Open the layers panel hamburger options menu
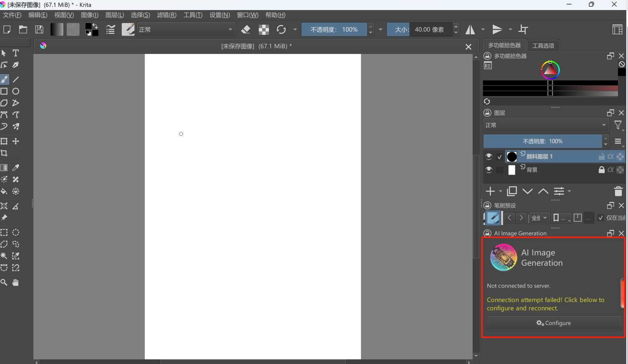The height and width of the screenshot is (364, 628). point(618,141)
